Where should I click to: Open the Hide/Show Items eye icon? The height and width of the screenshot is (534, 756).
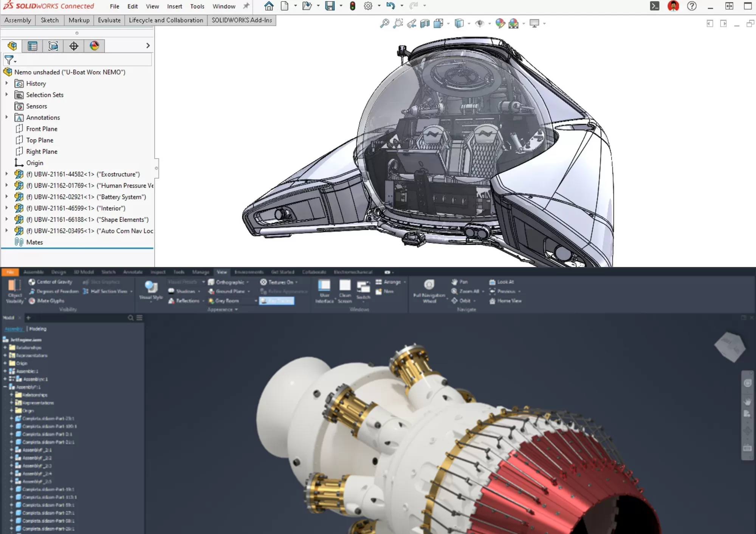480,23
